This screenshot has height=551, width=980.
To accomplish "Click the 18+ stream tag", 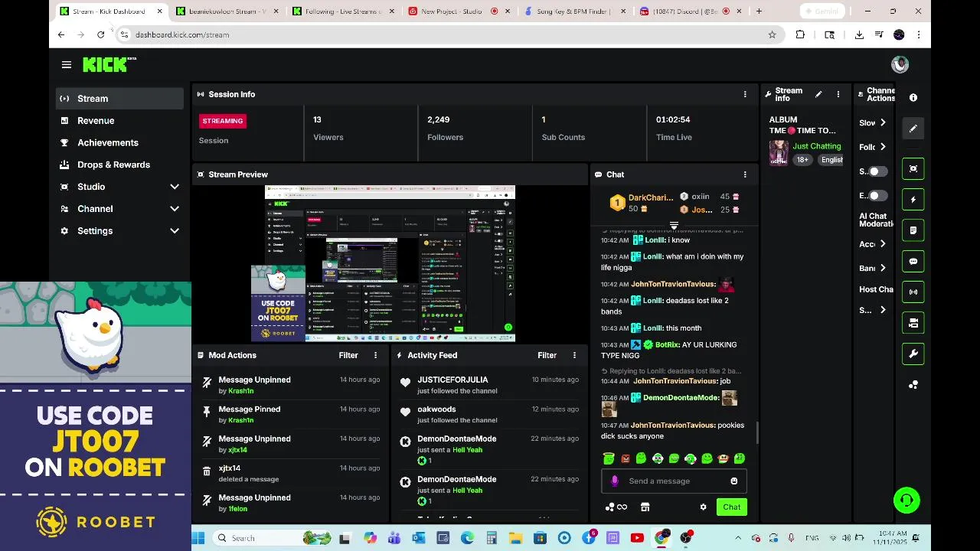I will coord(802,160).
